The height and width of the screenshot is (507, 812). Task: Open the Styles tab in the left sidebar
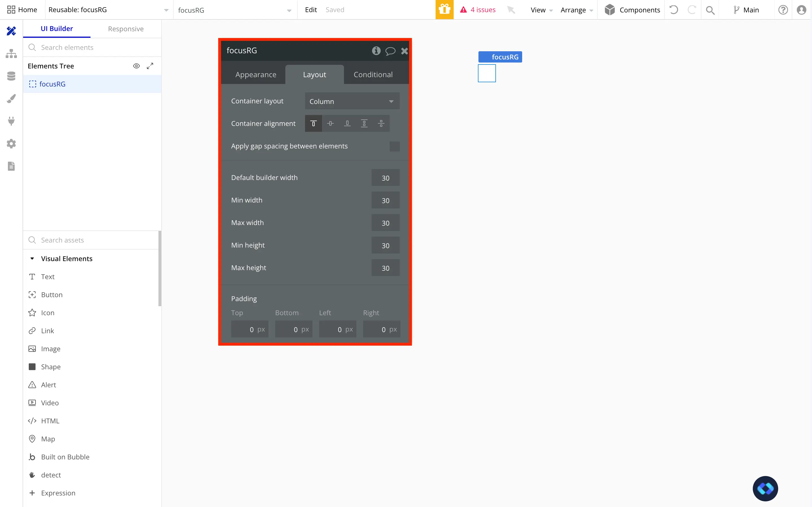[x=11, y=98]
